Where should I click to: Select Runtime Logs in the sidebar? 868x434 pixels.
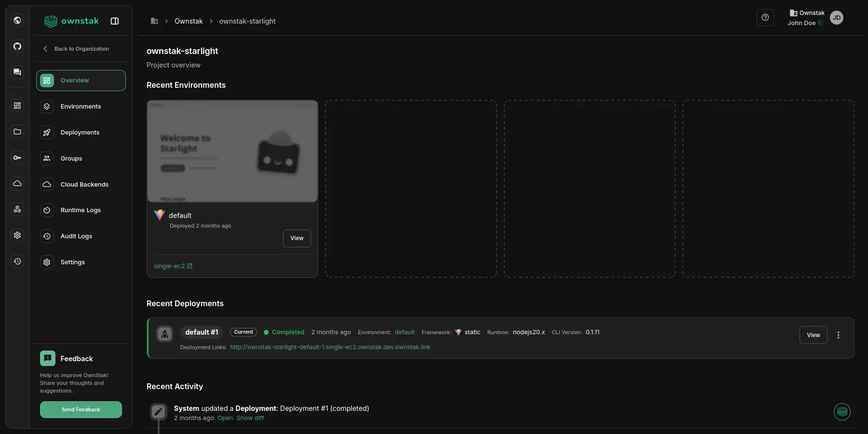(81, 210)
